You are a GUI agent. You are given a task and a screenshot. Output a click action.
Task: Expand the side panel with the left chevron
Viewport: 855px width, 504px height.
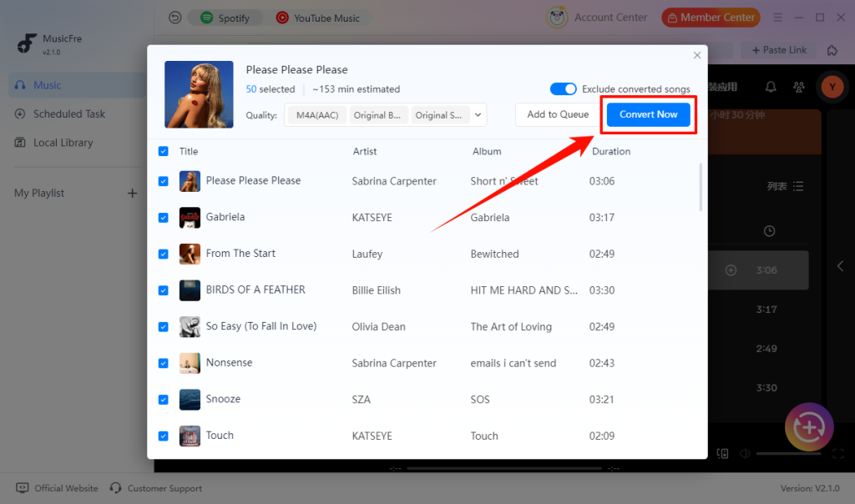tap(840, 266)
